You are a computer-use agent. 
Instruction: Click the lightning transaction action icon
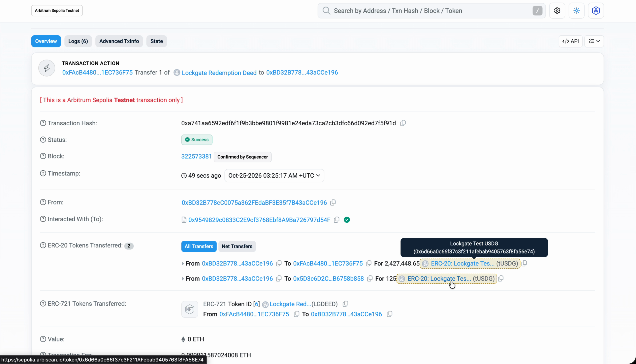pyautogui.click(x=47, y=68)
